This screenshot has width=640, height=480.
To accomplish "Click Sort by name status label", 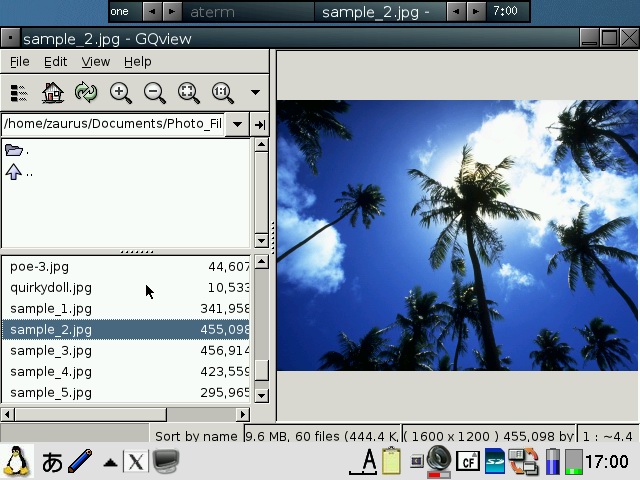I will pyautogui.click(x=196, y=436).
